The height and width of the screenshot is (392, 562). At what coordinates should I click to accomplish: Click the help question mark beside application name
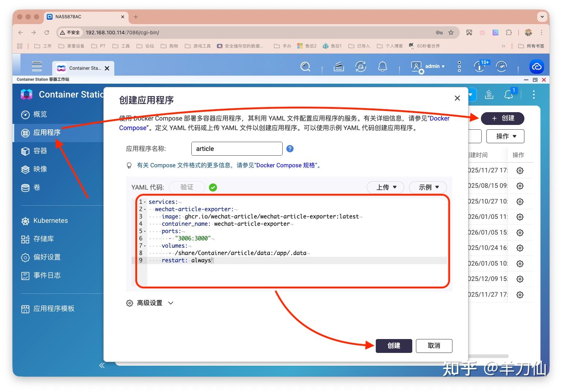(290, 149)
